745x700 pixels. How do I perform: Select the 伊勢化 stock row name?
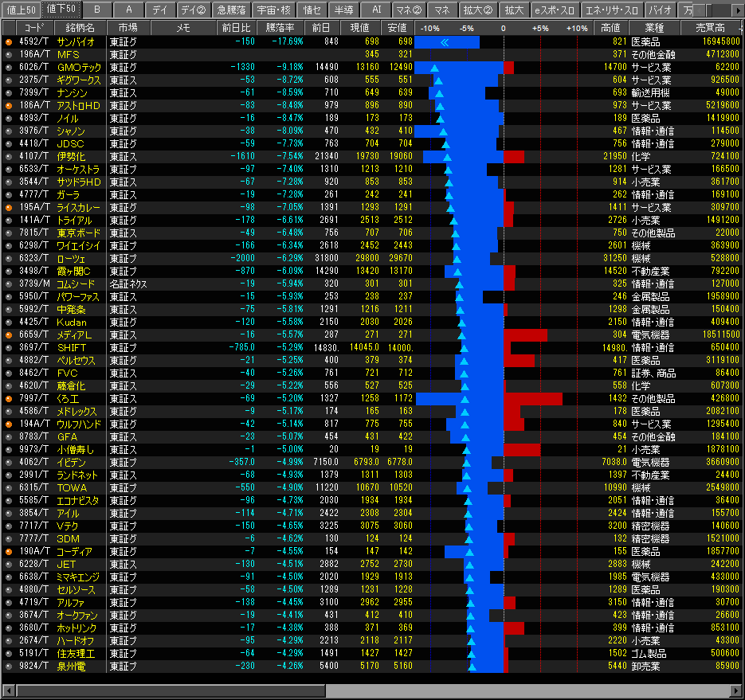[71, 156]
